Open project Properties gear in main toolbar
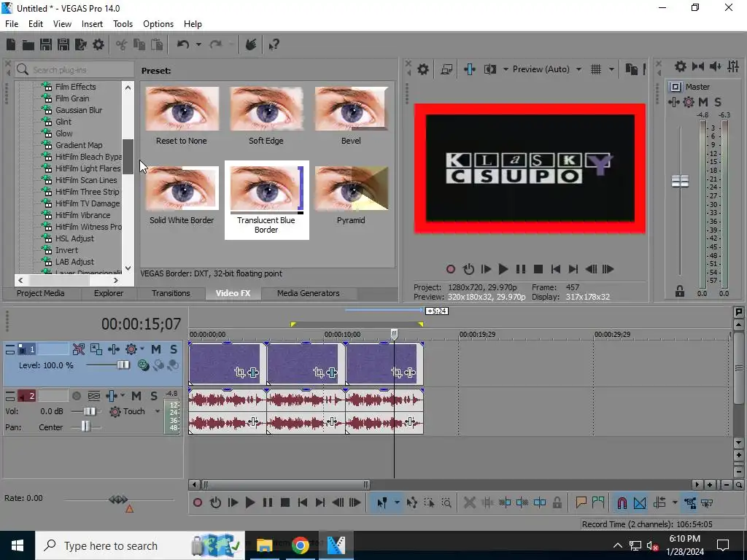Image resolution: width=747 pixels, height=560 pixels. (x=98, y=44)
